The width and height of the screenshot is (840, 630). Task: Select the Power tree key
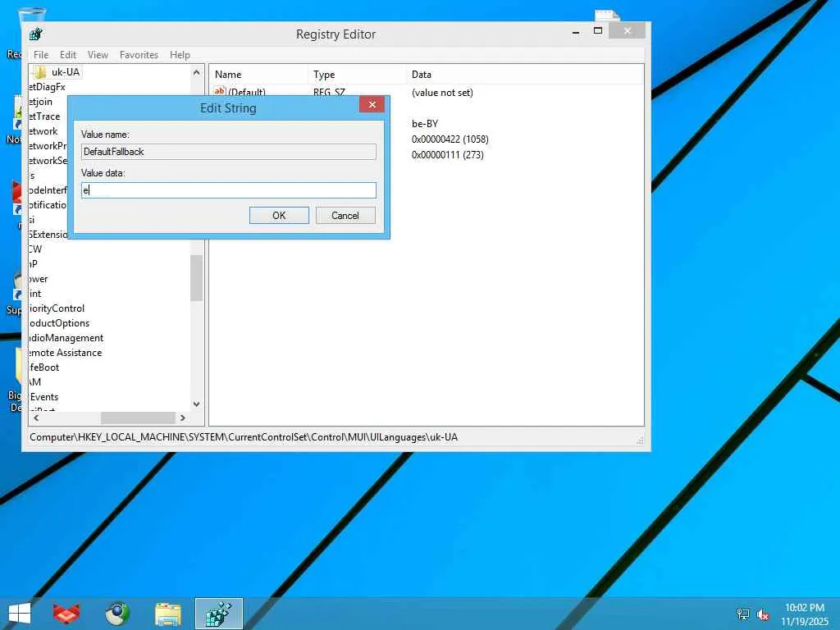point(39,279)
